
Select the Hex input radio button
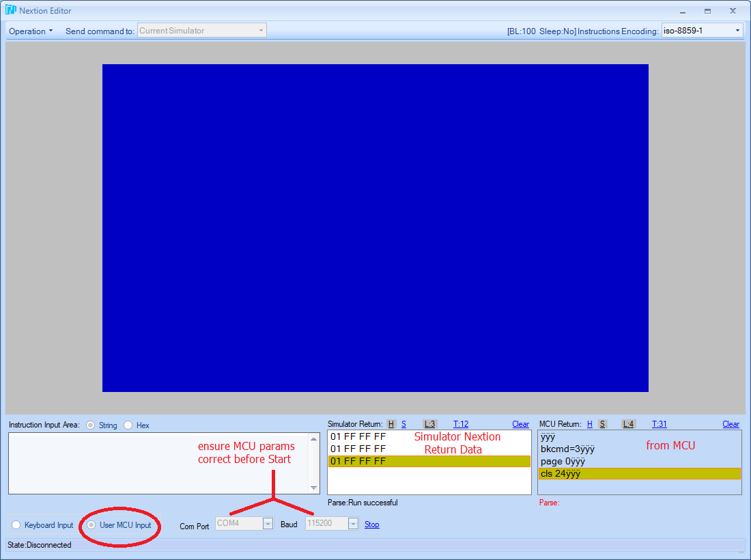pyautogui.click(x=128, y=425)
